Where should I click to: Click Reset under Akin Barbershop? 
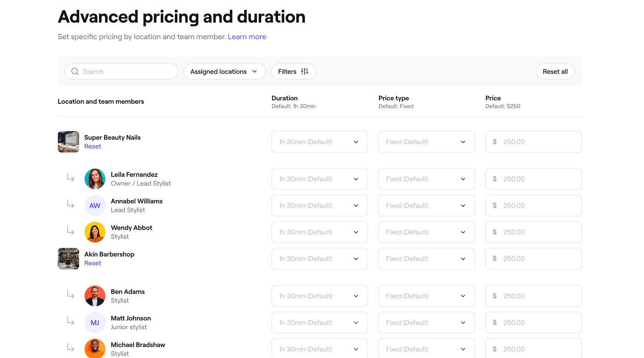pos(93,263)
